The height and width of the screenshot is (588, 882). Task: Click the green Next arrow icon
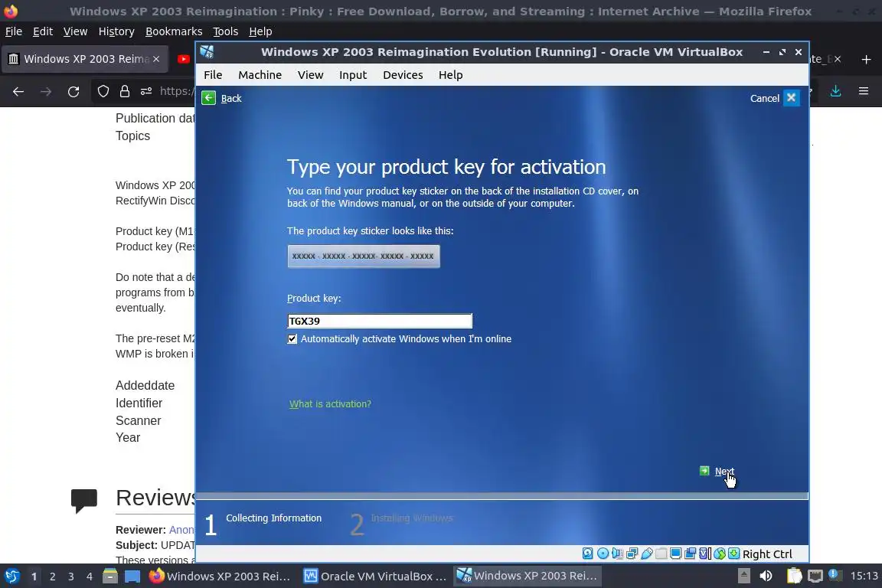(704, 471)
